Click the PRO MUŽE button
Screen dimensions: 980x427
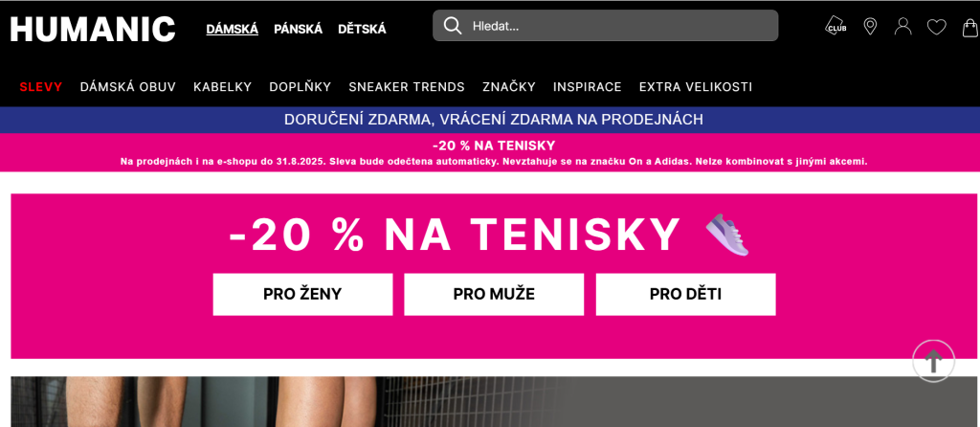[494, 294]
